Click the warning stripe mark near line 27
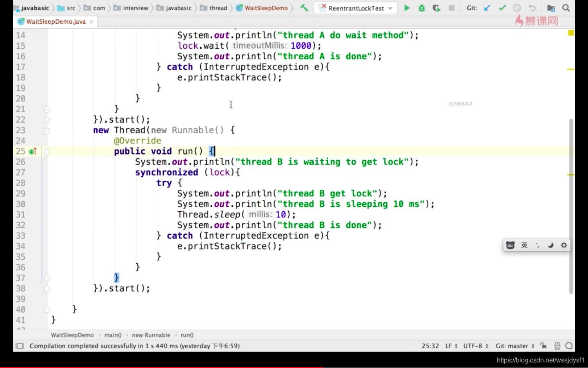The width and height of the screenshot is (588, 368). click(571, 175)
